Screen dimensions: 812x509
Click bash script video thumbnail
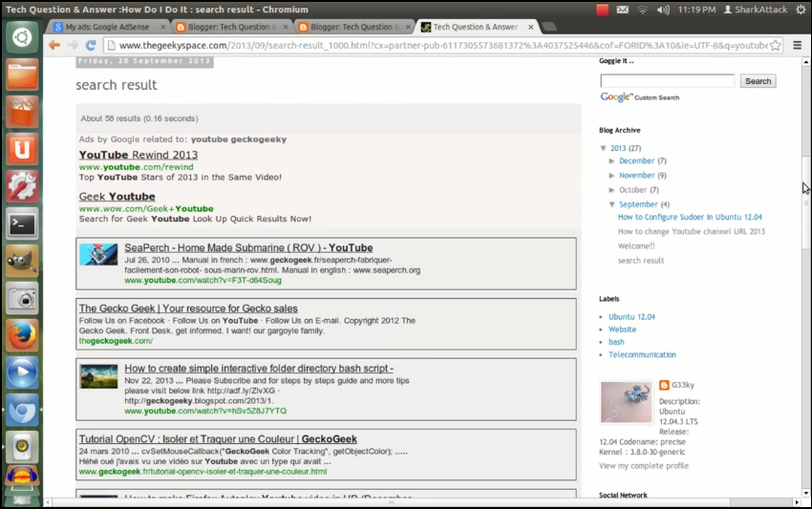point(98,376)
